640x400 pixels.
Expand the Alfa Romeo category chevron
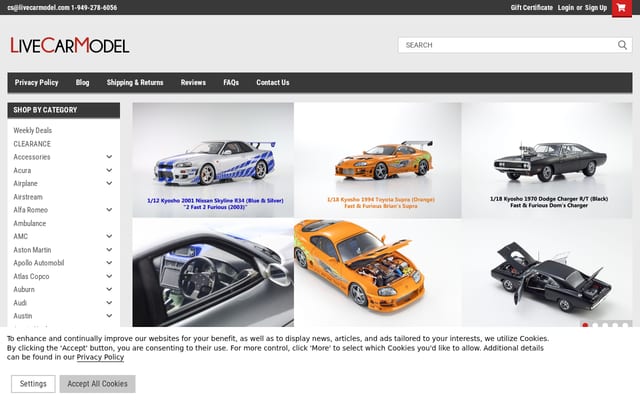109,210
